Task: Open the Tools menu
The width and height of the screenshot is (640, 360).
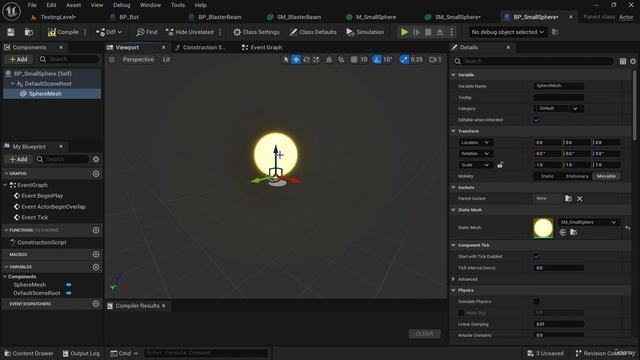Action: point(178,5)
